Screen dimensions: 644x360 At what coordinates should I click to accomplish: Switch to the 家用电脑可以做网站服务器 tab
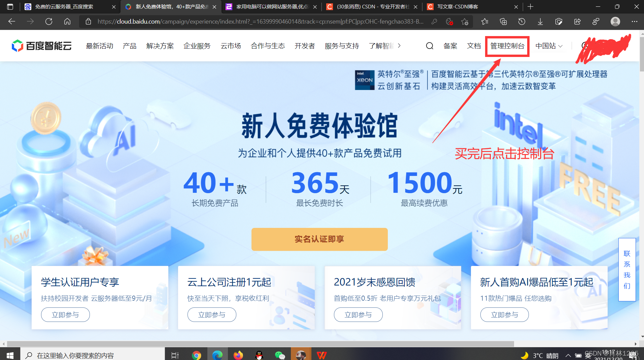pos(272,6)
